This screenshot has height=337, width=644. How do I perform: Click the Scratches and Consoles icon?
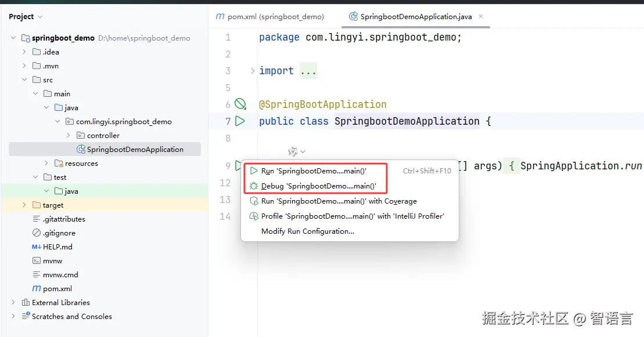tap(26, 317)
